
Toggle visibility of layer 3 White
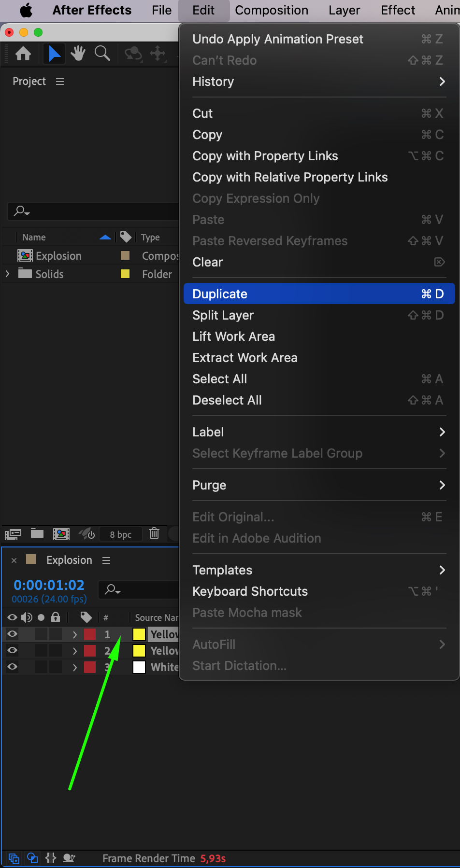(13, 667)
